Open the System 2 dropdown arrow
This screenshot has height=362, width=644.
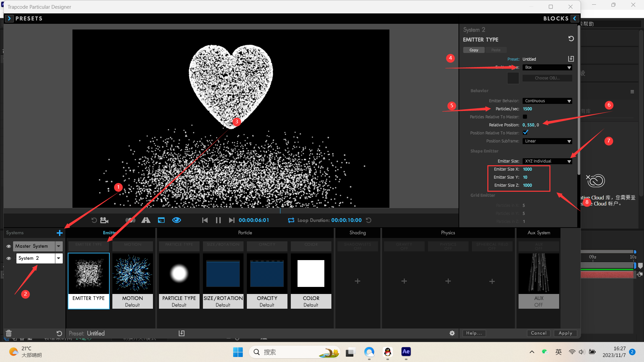click(x=59, y=258)
